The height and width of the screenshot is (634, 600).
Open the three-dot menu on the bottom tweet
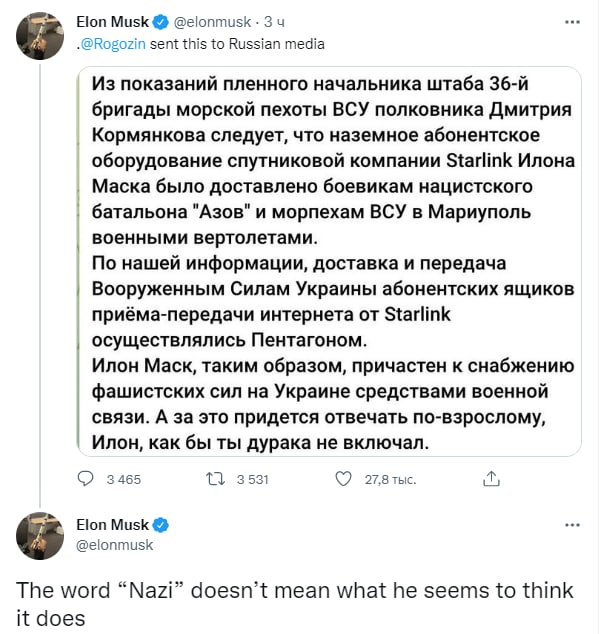tap(571, 524)
